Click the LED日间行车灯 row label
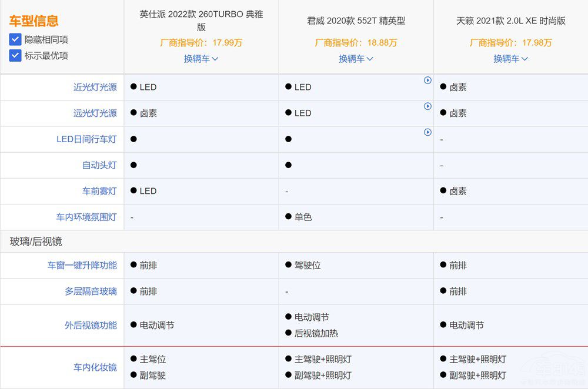The width and height of the screenshot is (588, 389). [86, 139]
